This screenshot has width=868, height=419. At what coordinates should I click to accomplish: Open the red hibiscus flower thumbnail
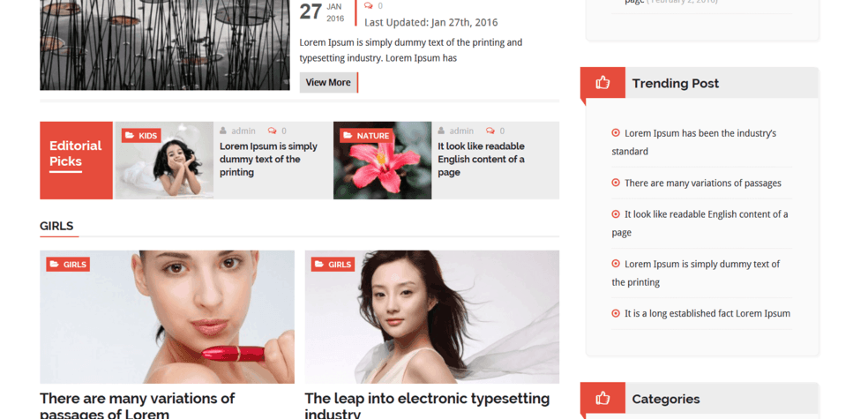click(383, 161)
